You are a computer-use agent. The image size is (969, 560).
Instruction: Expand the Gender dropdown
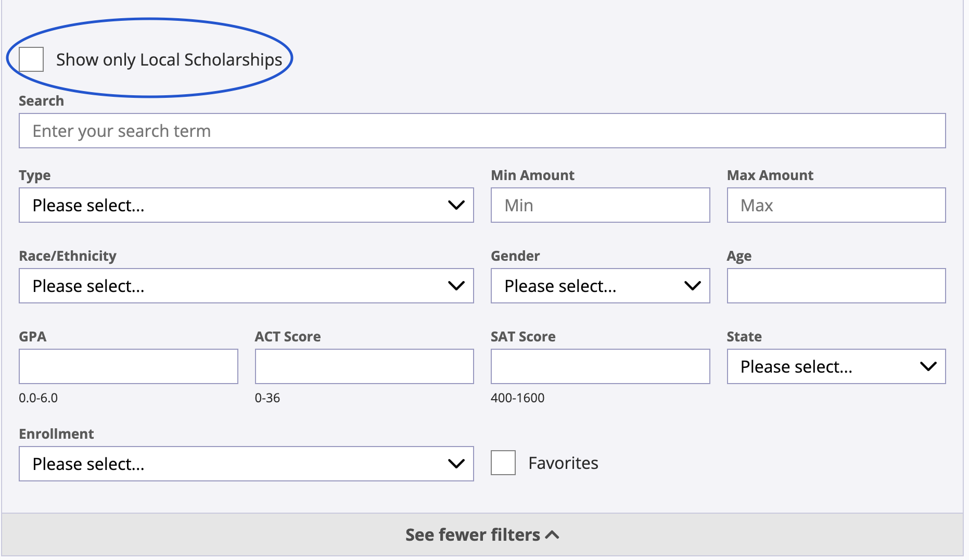pos(600,286)
